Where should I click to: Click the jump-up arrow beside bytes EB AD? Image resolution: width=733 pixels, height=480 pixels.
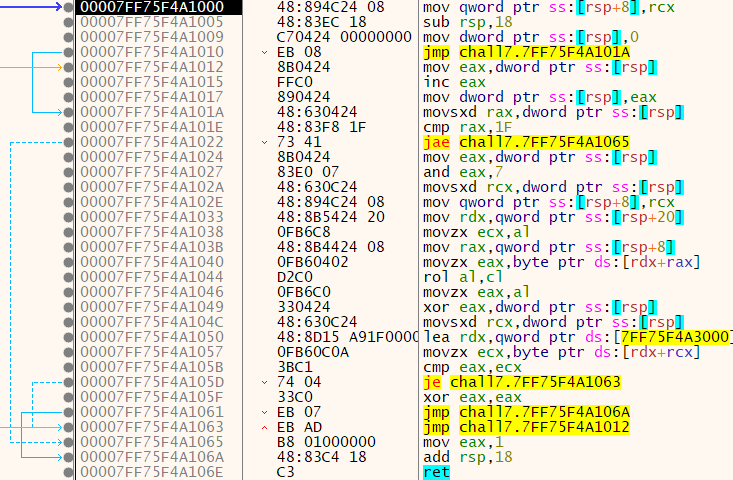(x=265, y=427)
